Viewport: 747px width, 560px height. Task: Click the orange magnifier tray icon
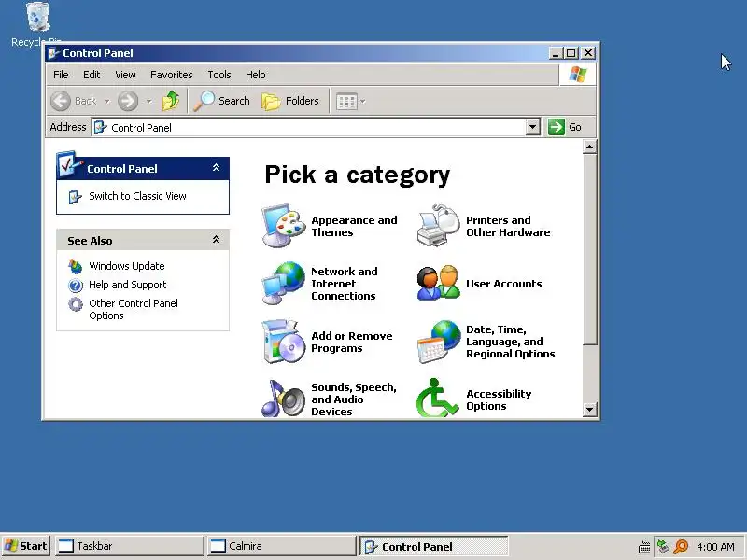click(x=681, y=547)
